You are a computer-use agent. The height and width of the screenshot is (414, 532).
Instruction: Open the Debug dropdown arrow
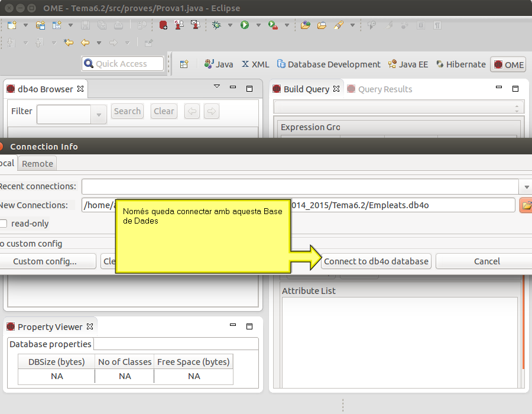[x=230, y=25]
